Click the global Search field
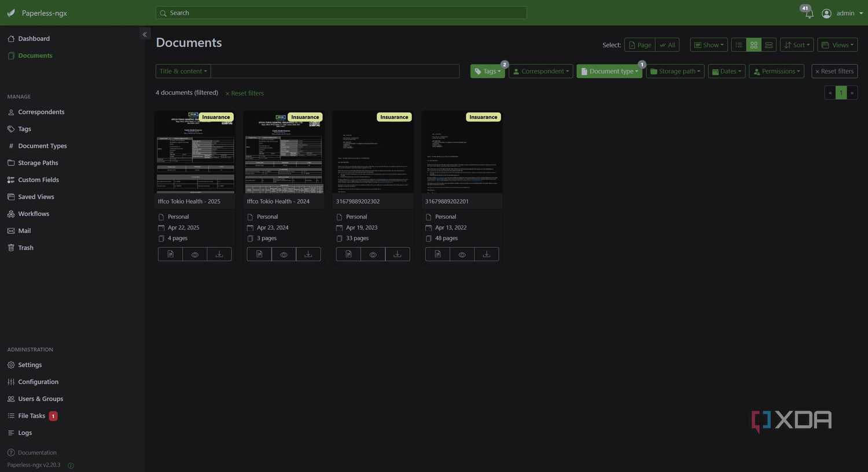868x472 pixels. point(341,13)
